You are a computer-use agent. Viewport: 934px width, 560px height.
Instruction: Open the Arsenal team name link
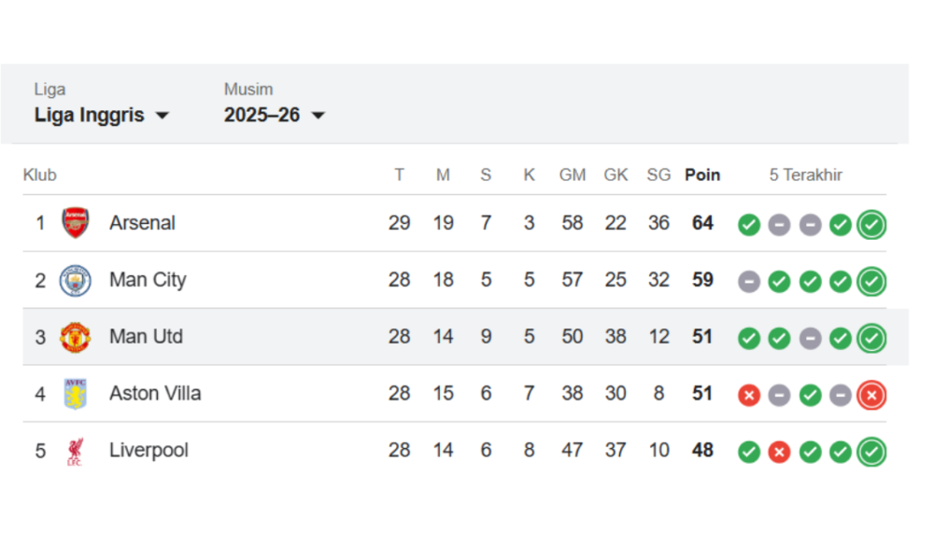142,223
